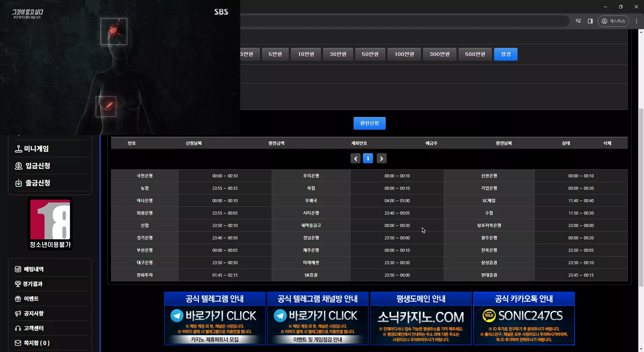Select the 100만원 amount button
Image resolution: width=644 pixels, height=352 pixels.
[x=404, y=54]
